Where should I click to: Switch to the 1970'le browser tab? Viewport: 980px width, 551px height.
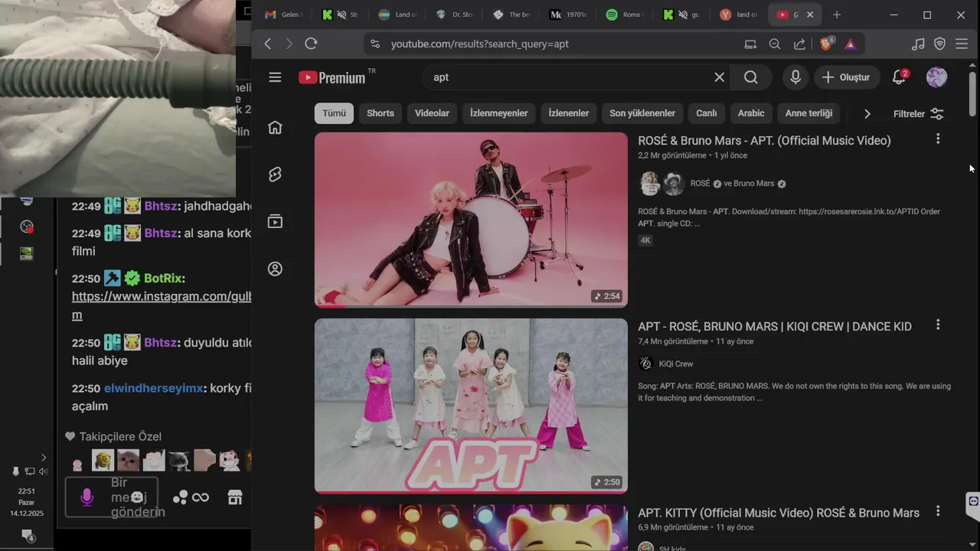tap(567, 15)
